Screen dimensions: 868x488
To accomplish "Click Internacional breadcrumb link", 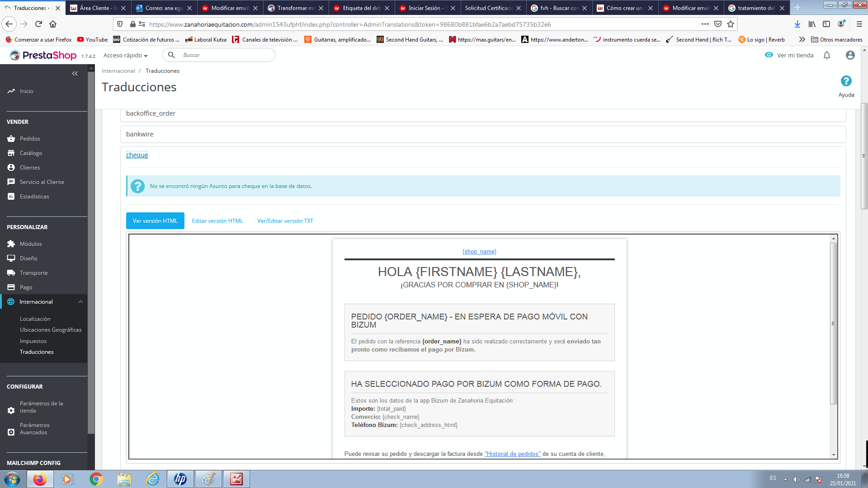I will [x=118, y=71].
